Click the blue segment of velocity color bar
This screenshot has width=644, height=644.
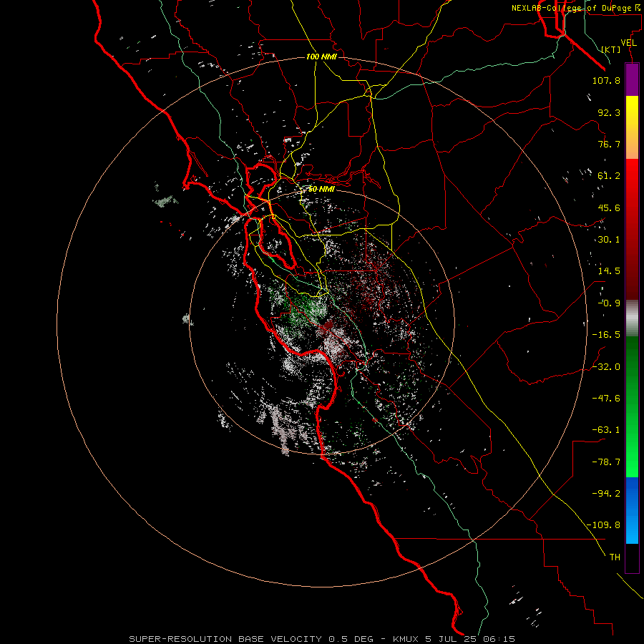coord(632,510)
